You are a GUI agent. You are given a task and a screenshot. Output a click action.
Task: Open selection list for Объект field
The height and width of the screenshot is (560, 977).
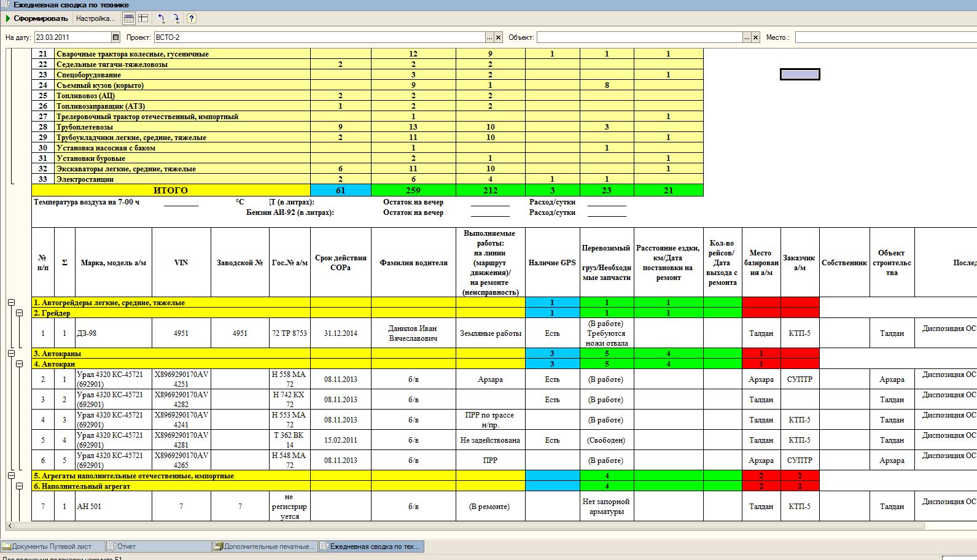click(x=747, y=37)
